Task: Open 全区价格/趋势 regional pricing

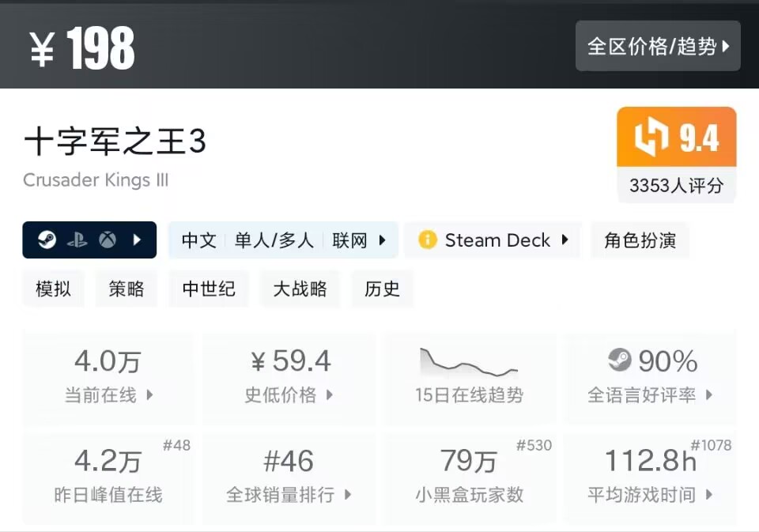Action: (x=658, y=46)
